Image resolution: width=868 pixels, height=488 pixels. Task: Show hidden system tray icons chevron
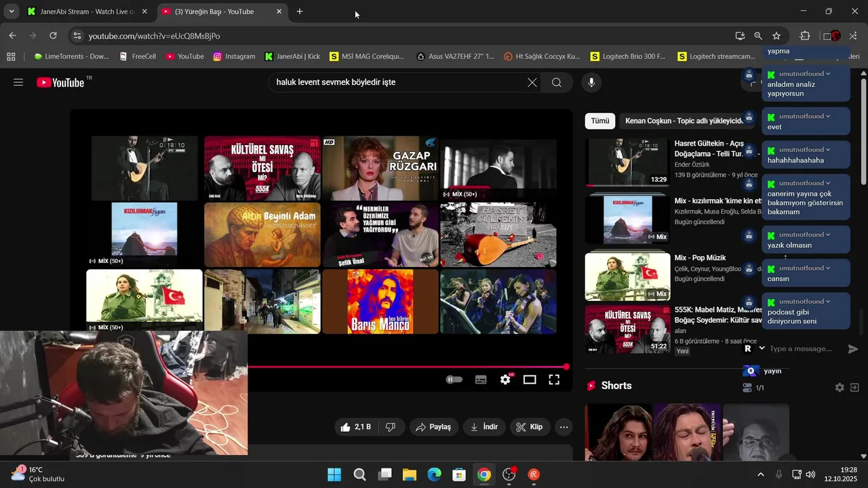(x=760, y=474)
